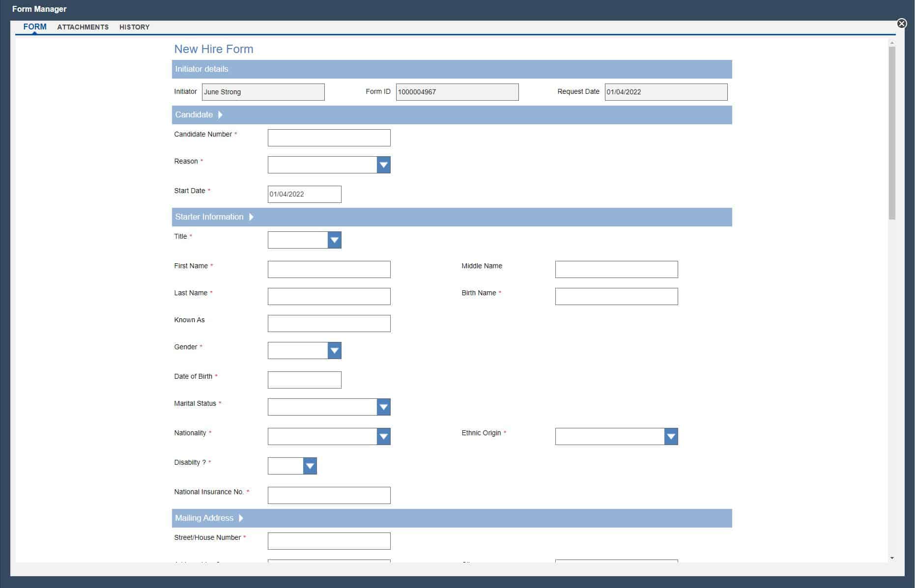The width and height of the screenshot is (915, 588).
Task: Open the Disability dropdown
Action: (x=310, y=466)
